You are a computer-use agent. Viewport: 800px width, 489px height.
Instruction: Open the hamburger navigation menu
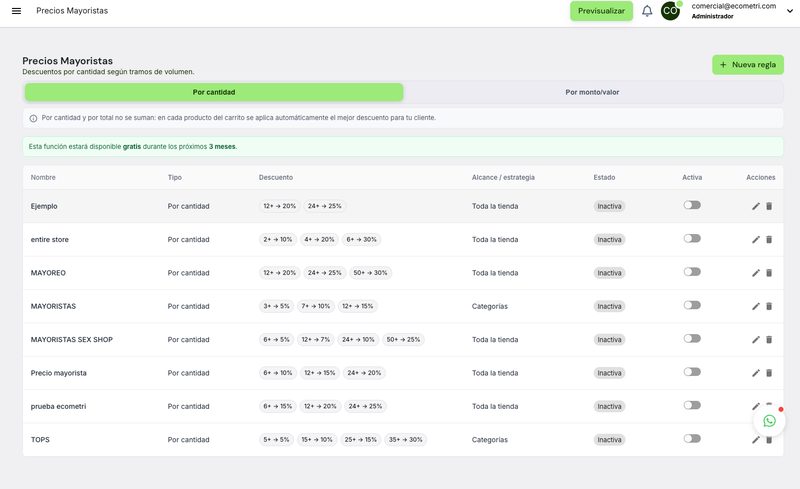[x=16, y=11]
